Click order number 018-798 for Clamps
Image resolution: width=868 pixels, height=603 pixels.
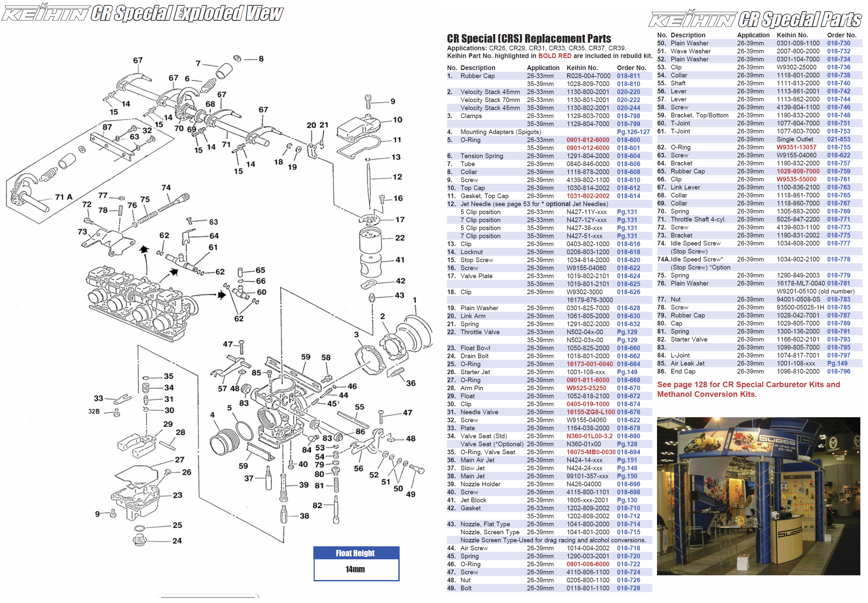coord(628,116)
